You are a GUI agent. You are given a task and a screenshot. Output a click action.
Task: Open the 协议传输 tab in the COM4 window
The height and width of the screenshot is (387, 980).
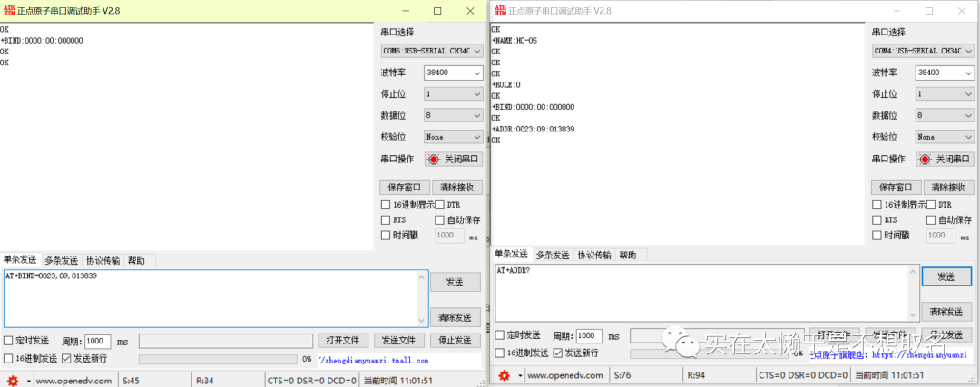(594, 255)
